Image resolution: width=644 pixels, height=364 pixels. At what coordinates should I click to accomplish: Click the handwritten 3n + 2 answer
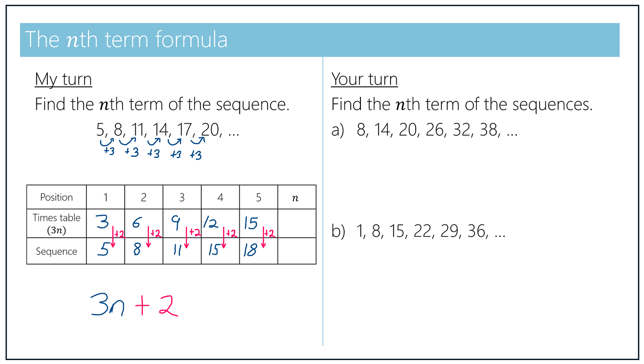[134, 304]
